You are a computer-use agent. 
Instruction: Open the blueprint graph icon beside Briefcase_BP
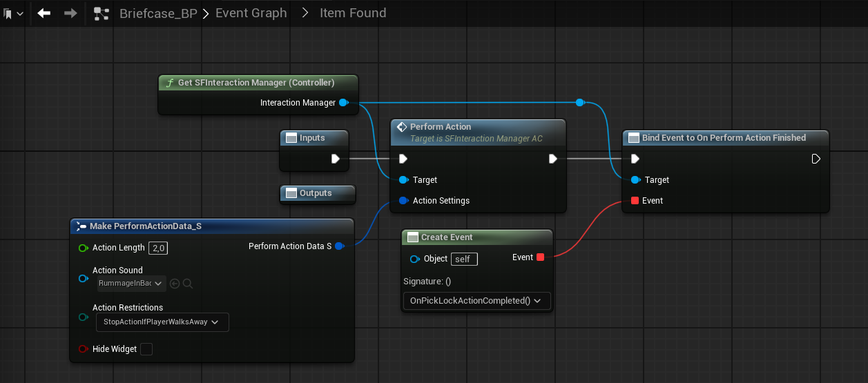102,13
